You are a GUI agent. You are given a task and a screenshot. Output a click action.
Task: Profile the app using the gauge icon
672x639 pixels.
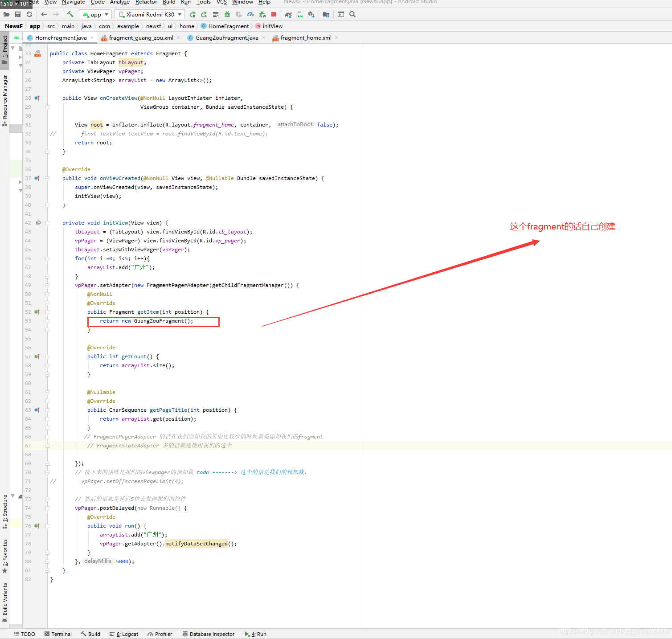(x=250, y=14)
